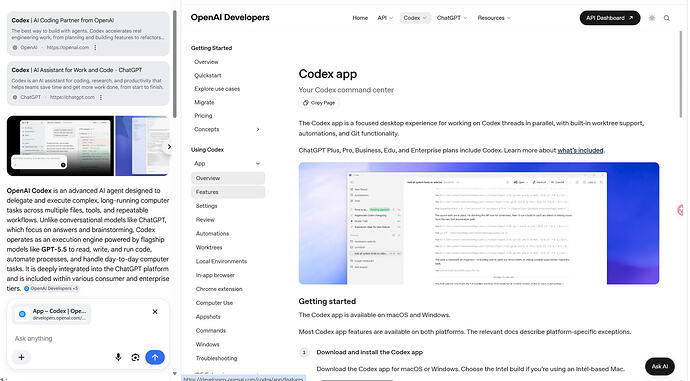Open the Windows page
690x381 pixels.
(207, 344)
